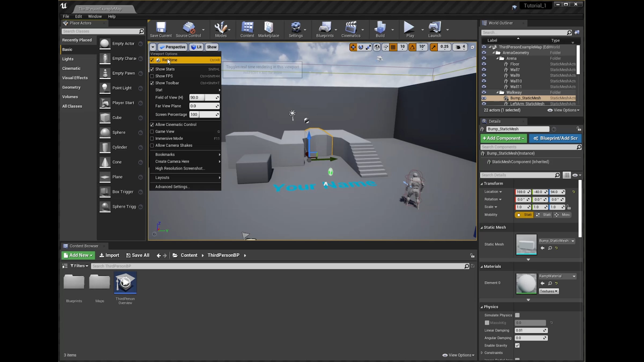This screenshot has height=362, width=644.
Task: Select High Resolution Screenshot menu entry
Action: coord(180,168)
